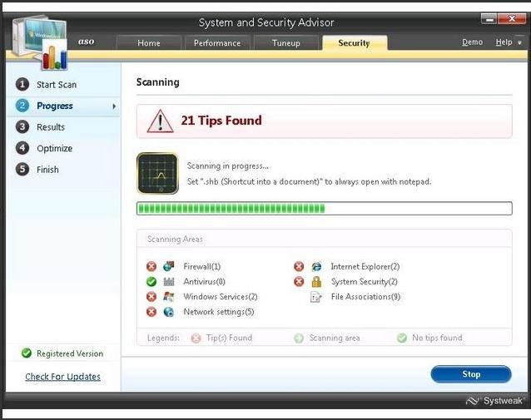Click the green check next to Antivirus

[151, 282]
